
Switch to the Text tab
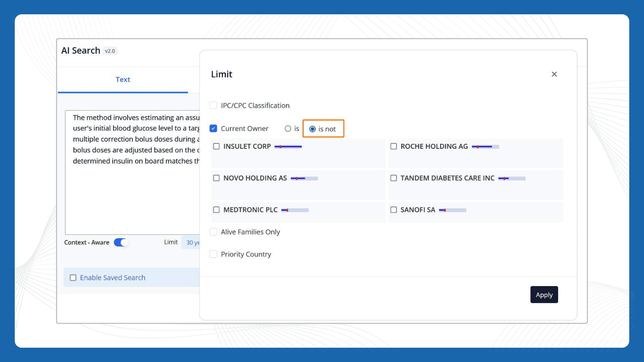[x=123, y=80]
